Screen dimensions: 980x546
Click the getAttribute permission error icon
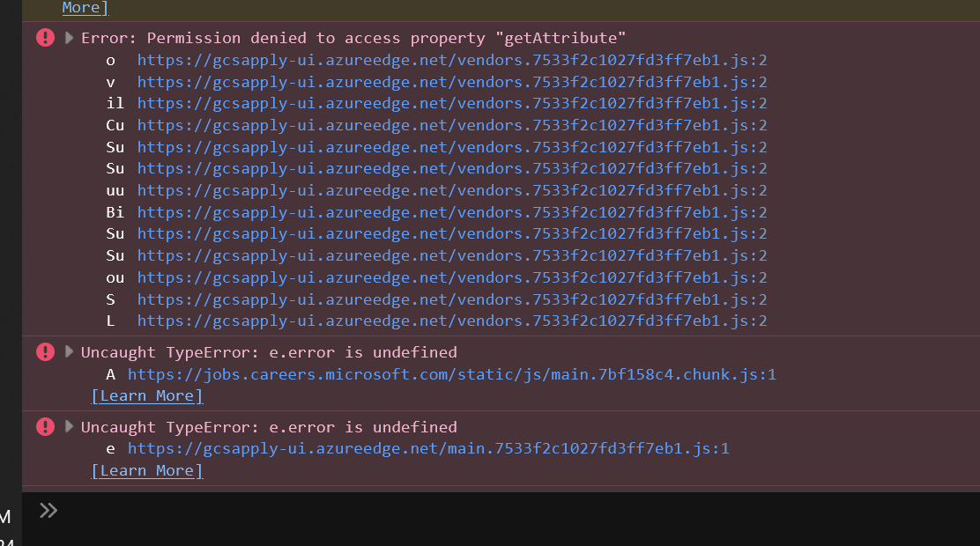pos(45,38)
